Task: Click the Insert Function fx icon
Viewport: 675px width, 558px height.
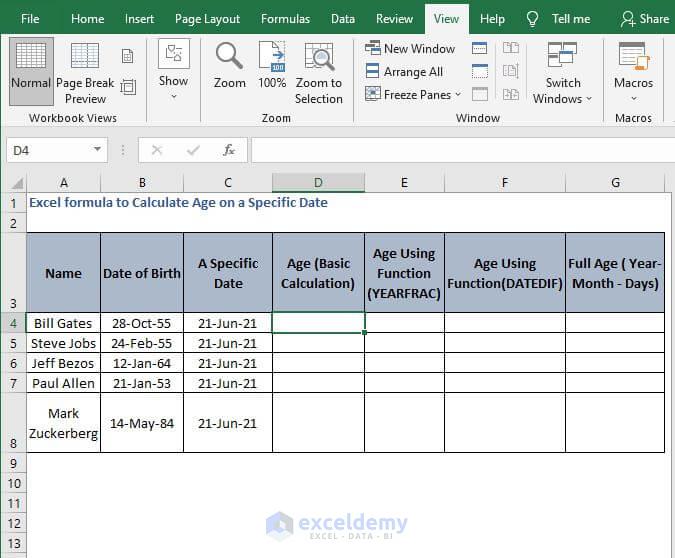Action: point(229,150)
